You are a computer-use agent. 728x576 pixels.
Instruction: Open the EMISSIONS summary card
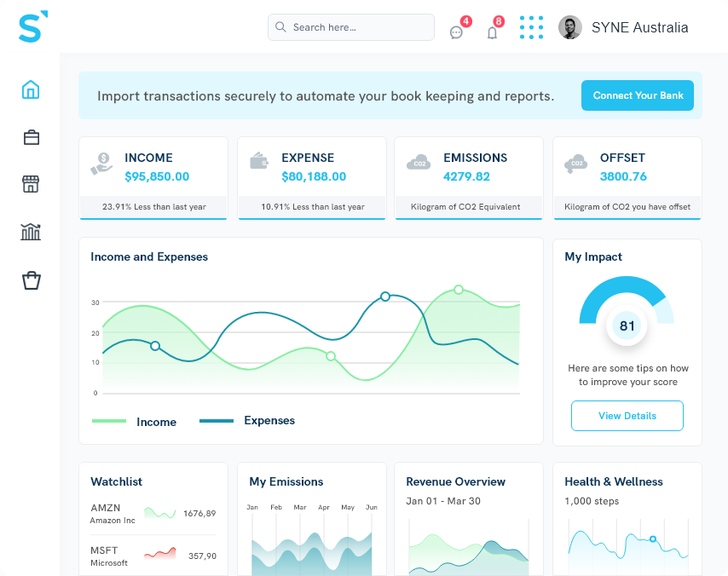pyautogui.click(x=469, y=177)
